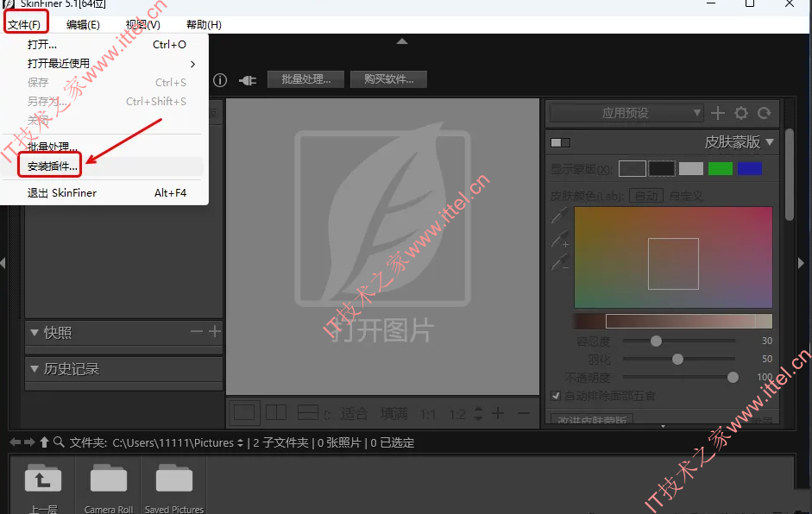Viewport: 812px width, 514px height.
Task: Set zoom to 1:2
Action: click(x=457, y=414)
